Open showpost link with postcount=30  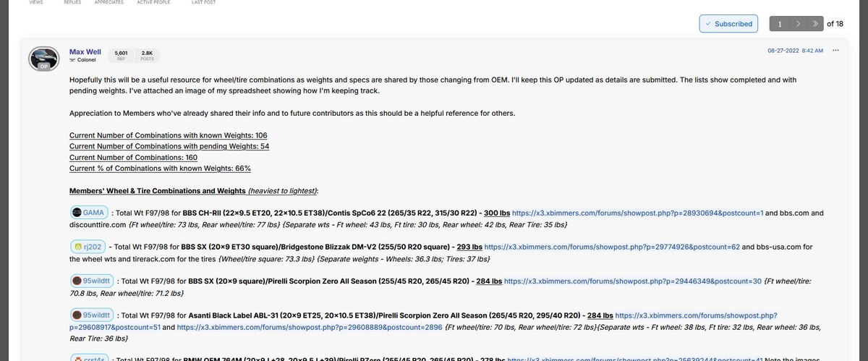tap(633, 281)
